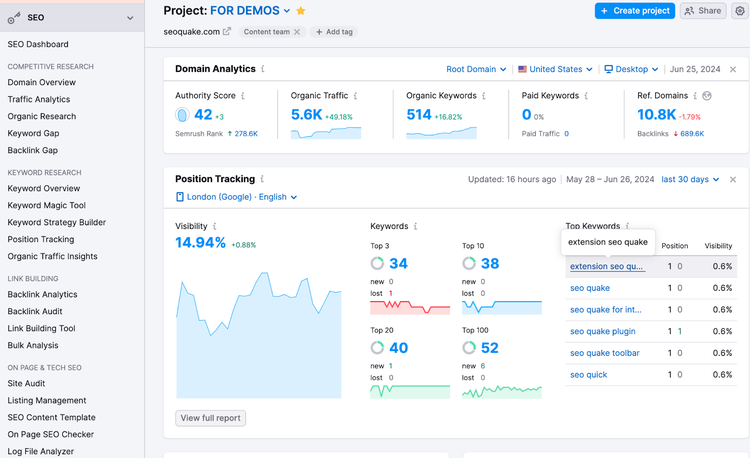Click the Semrush Rank value 278.6K
The width and height of the screenshot is (750, 458).
[246, 134]
